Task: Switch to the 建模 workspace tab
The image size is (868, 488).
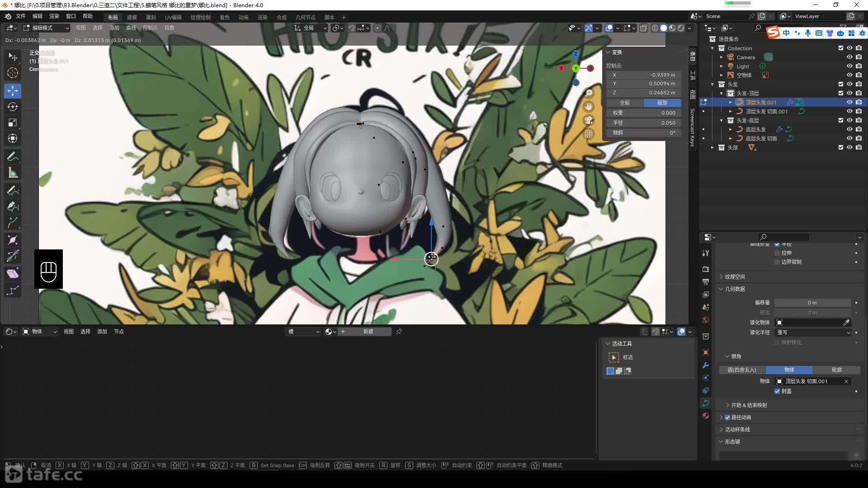Action: point(132,17)
